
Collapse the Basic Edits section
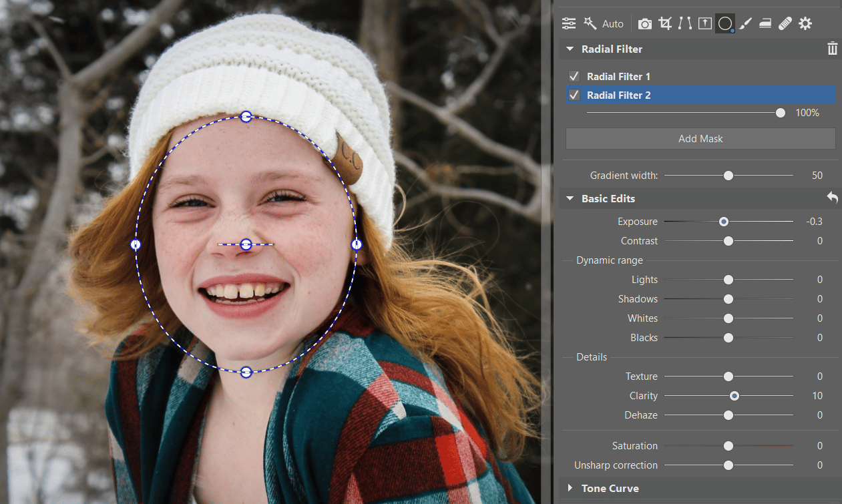point(570,199)
